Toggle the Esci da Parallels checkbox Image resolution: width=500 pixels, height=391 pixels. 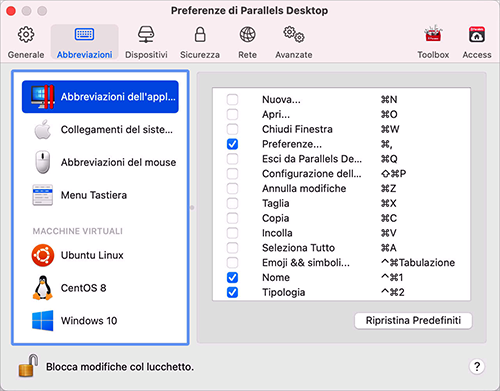tap(232, 159)
